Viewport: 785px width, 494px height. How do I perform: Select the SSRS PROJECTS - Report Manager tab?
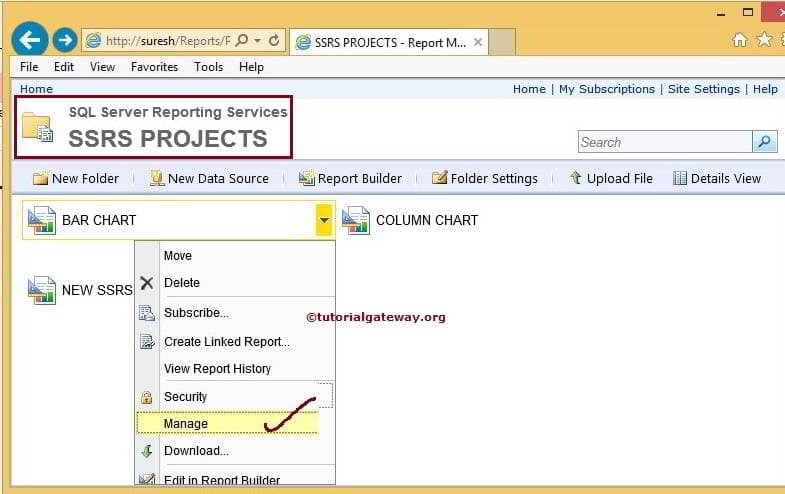(x=389, y=43)
